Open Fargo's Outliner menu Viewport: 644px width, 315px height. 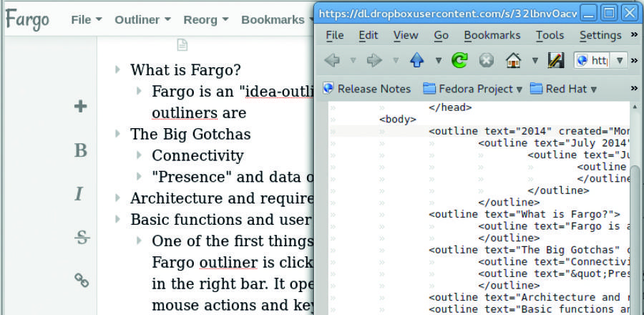click(x=142, y=20)
